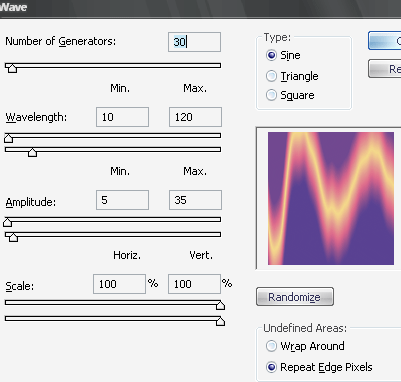The height and width of the screenshot is (382, 401).
Task: Click the partially visible Re... button below the top button
Action: 385,69
